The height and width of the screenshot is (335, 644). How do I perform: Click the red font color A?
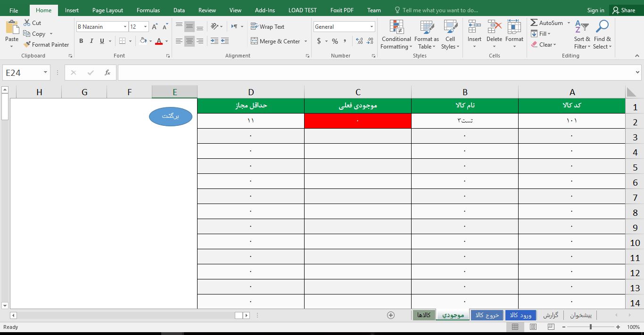pyautogui.click(x=159, y=41)
